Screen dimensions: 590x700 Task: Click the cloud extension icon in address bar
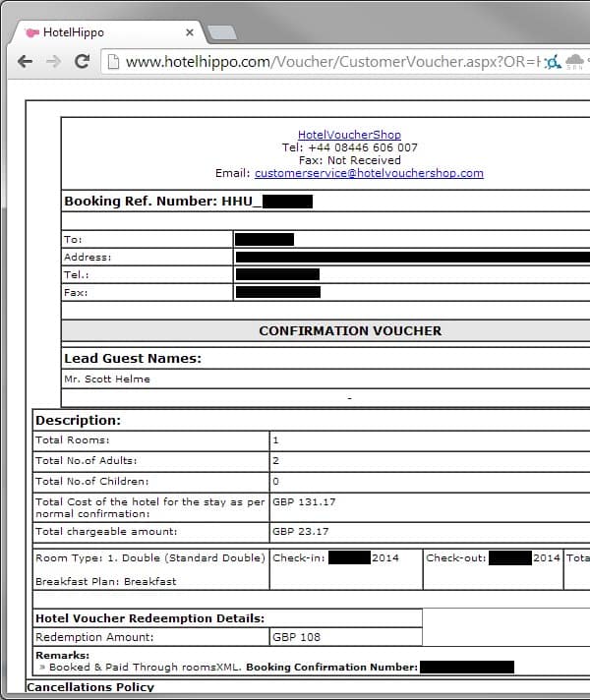pos(575,61)
